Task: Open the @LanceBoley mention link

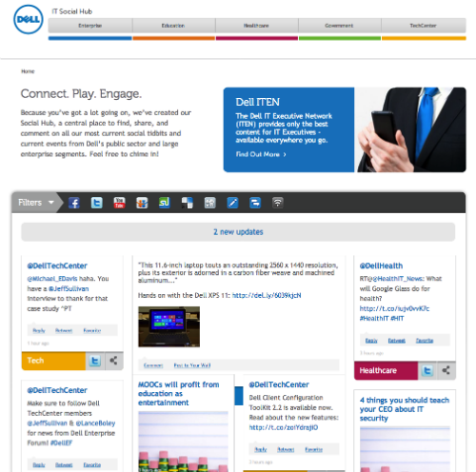Action: click(95, 423)
